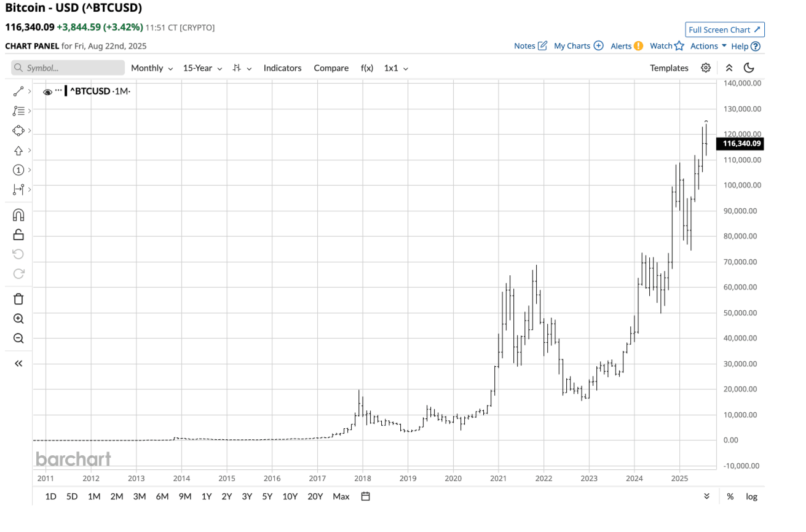The height and width of the screenshot is (532, 806).
Task: Toggle magnet snap mode
Action: click(18, 215)
